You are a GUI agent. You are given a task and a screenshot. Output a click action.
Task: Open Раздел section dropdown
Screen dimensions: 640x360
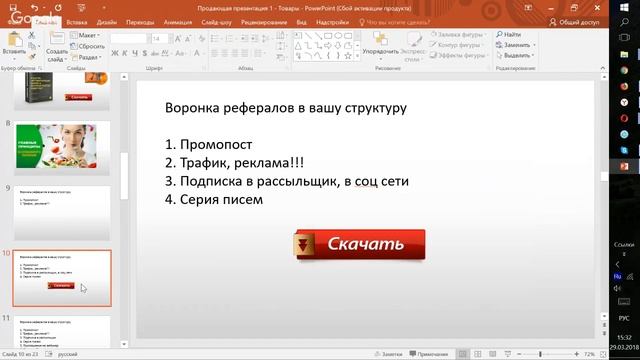point(86,58)
